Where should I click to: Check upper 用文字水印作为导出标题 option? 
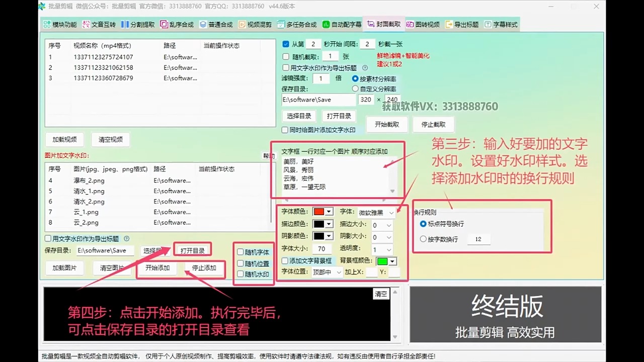click(x=286, y=67)
